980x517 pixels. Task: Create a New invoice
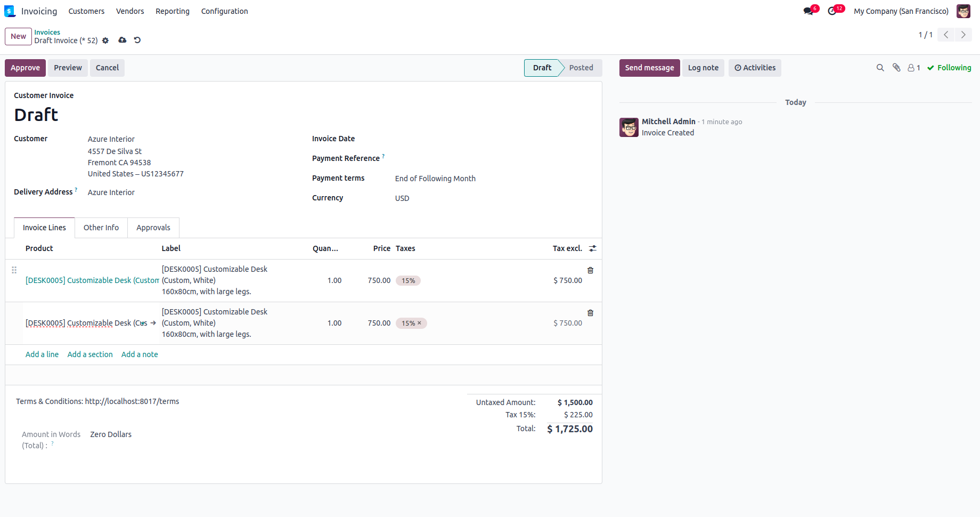(18, 36)
